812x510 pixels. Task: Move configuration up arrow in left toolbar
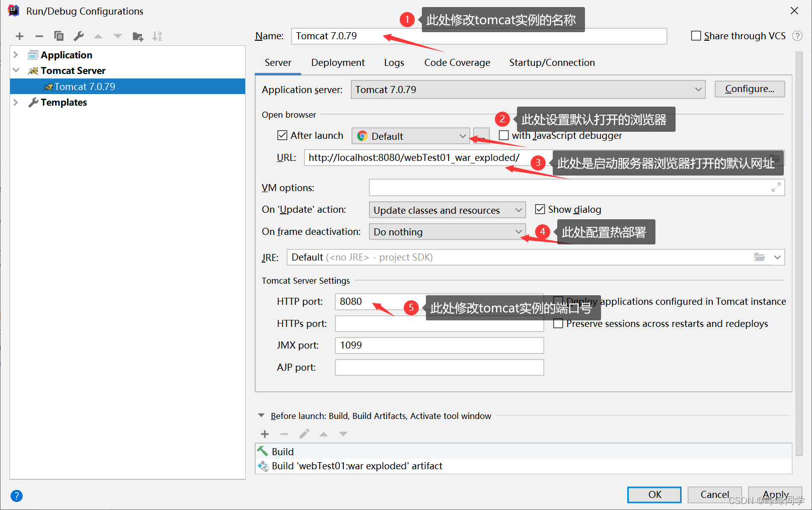pyautogui.click(x=98, y=36)
